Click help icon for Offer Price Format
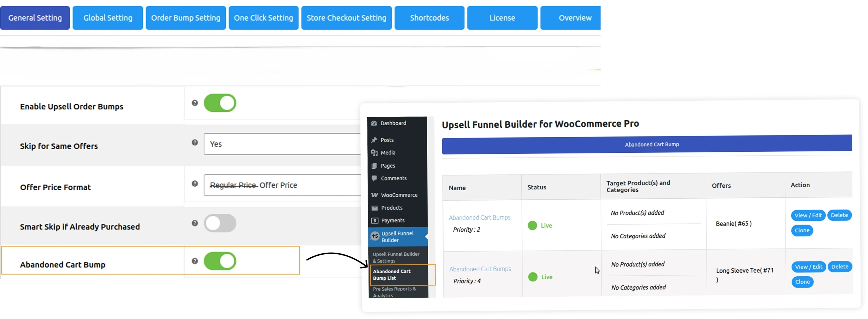Image resolution: width=868 pixels, height=319 pixels. (195, 184)
